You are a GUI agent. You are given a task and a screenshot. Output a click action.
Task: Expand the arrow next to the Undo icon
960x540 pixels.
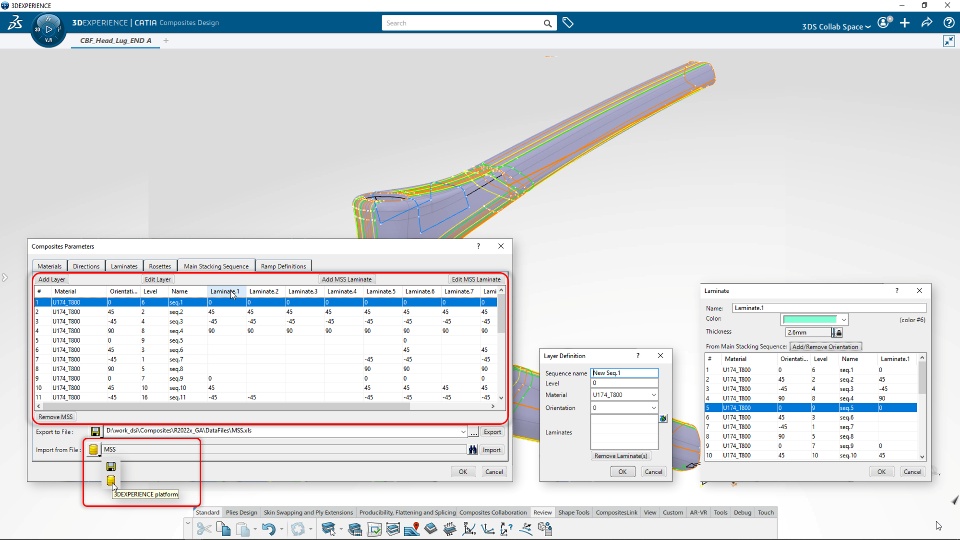(x=282, y=529)
